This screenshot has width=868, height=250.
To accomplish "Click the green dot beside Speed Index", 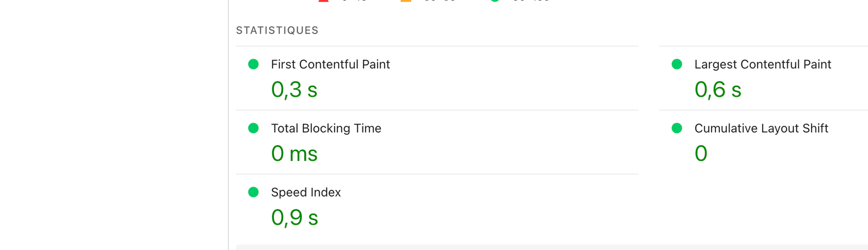I will click(x=253, y=192).
